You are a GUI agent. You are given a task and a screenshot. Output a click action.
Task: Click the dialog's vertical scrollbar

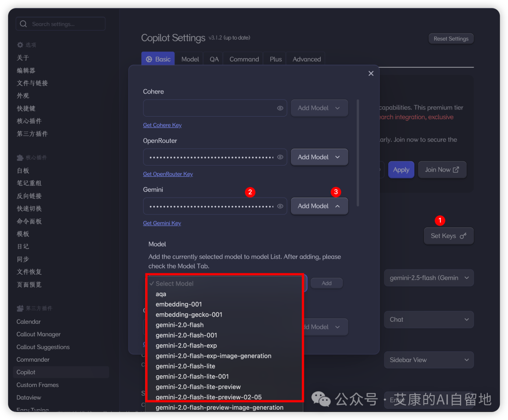(x=357, y=153)
